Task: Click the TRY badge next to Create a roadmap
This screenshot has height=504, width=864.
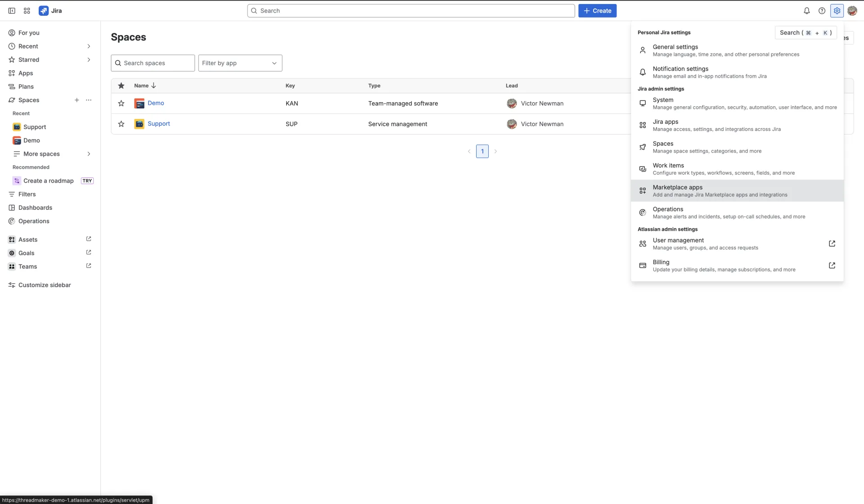Action: coord(87,180)
